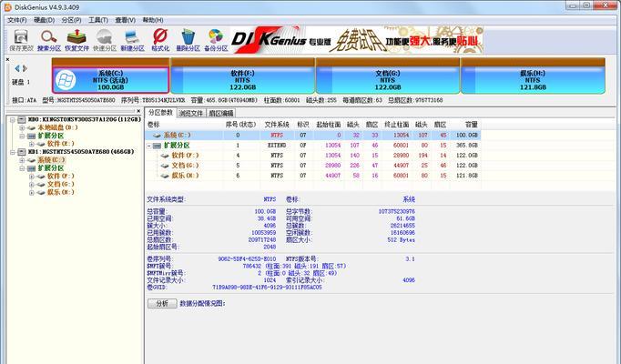Click the HD1 HGST disk icon in tree
Viewport: 621px width, 364px height.
click(x=22, y=152)
